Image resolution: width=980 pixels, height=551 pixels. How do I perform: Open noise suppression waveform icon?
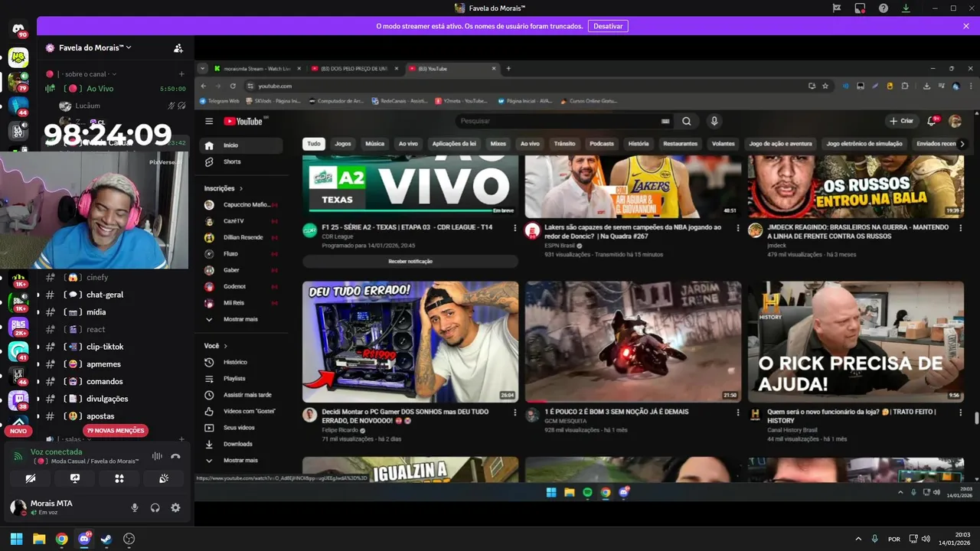[x=157, y=456]
